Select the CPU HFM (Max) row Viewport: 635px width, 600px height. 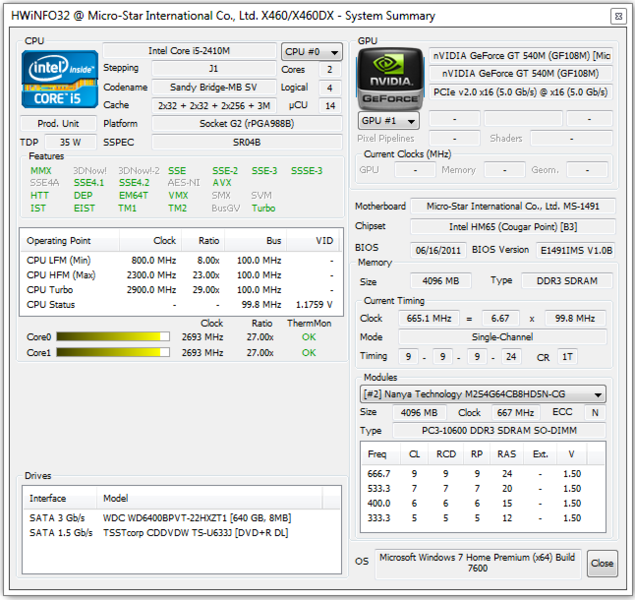coord(181,275)
